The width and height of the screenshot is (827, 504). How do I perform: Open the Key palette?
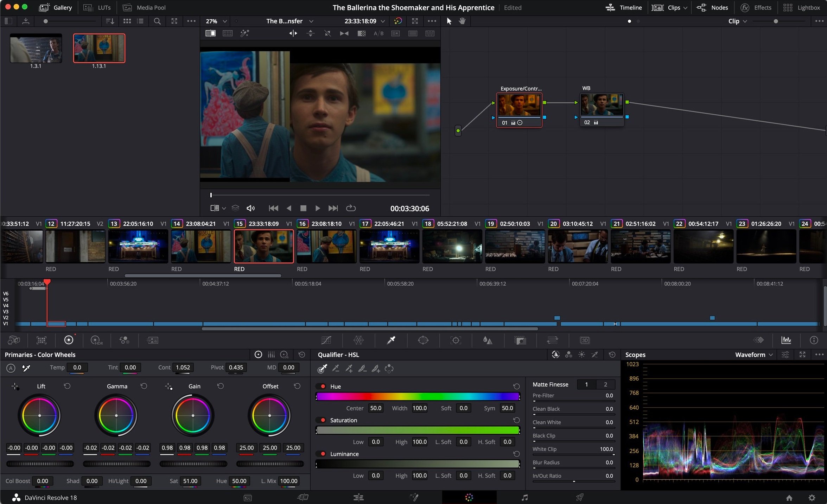520,340
